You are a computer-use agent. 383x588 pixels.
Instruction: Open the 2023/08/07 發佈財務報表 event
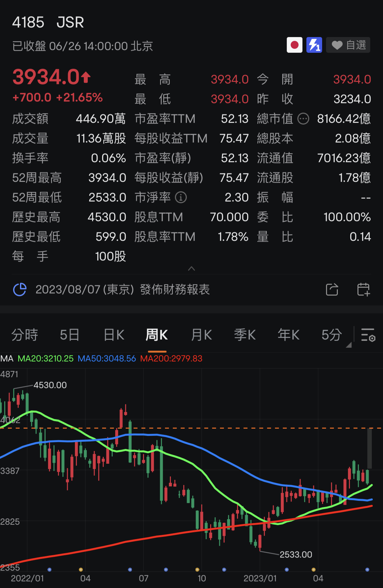122,289
